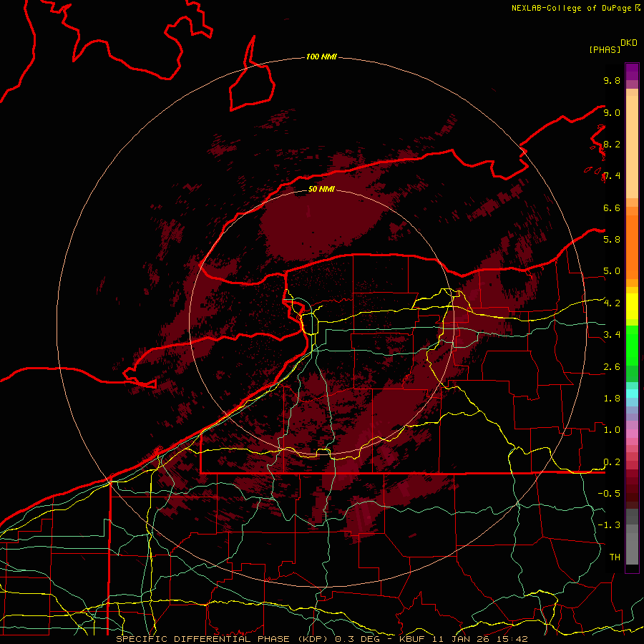Viewport: 644px width, 644px height.
Task: Click the SPECIFIC DIFFERENTIAL PHASE caption words
Action: tap(202, 639)
